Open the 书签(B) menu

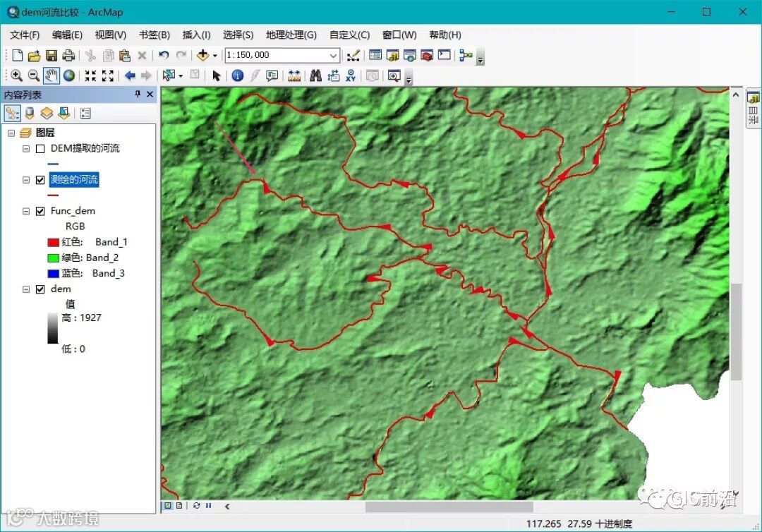154,35
